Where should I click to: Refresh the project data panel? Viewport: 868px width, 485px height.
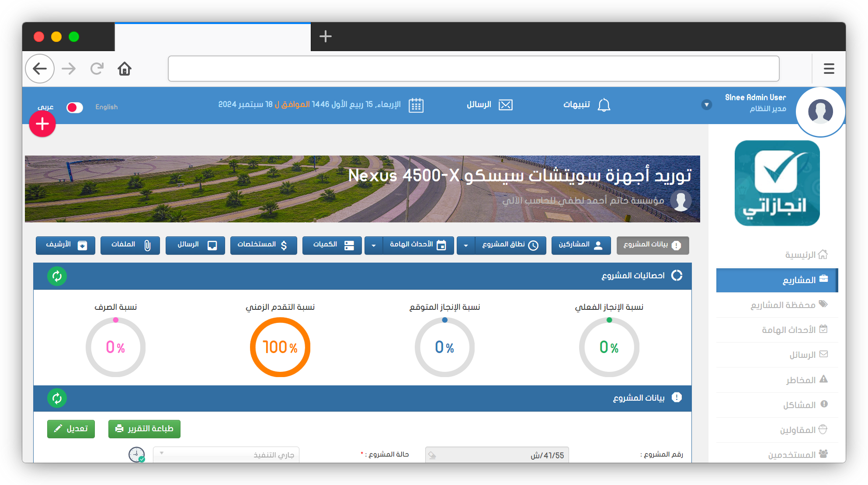57,398
